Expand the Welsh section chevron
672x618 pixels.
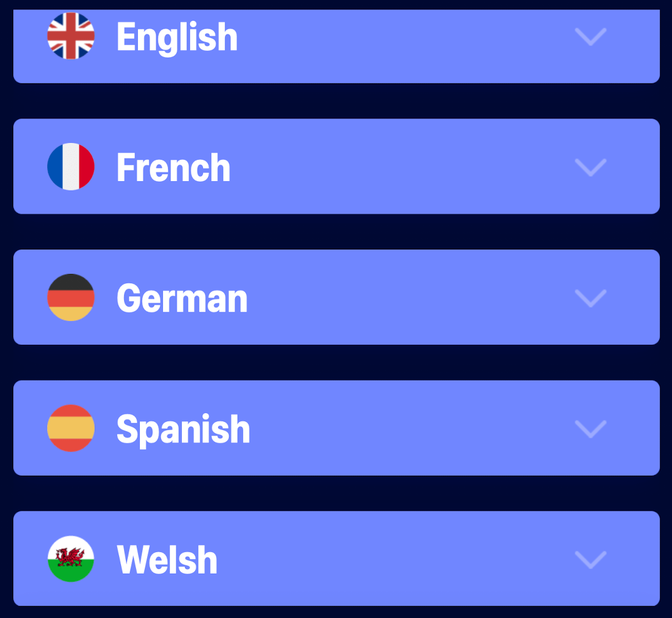591,560
